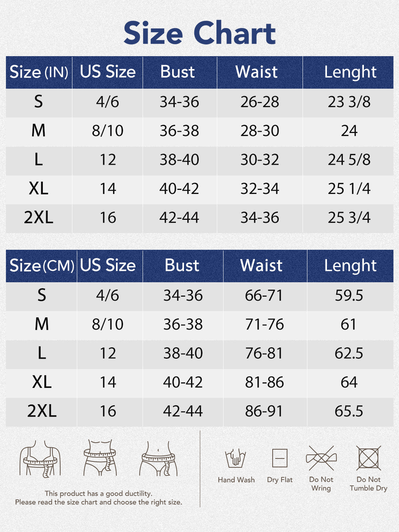
Task: Click the 26-28 waist cell
Action: [x=260, y=102]
